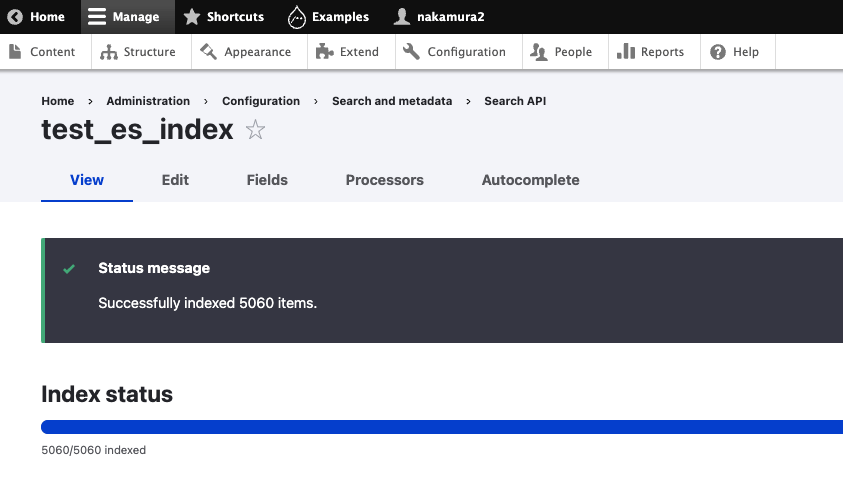
Task: Follow the Configuration breadcrumb link
Action: (x=261, y=101)
